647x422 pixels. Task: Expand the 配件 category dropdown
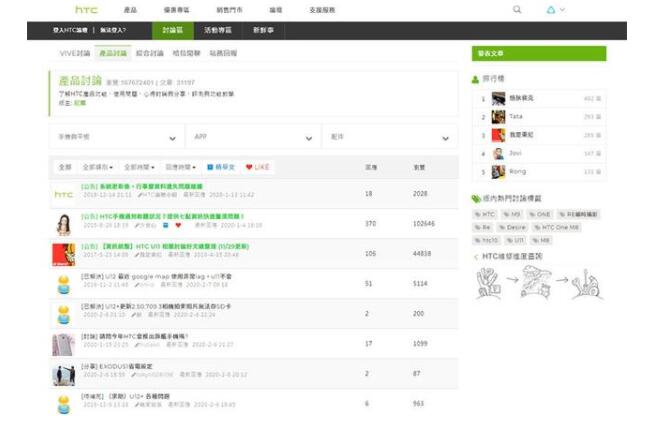pyautogui.click(x=390, y=137)
